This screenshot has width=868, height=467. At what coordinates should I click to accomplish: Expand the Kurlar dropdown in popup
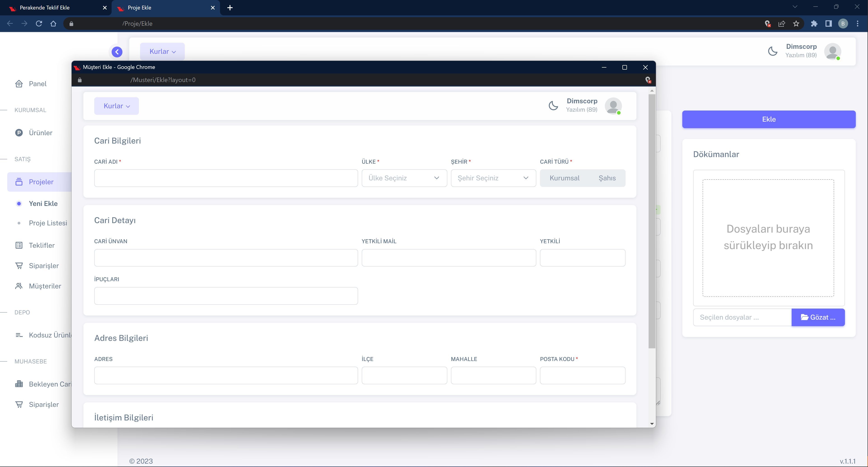[x=116, y=106]
